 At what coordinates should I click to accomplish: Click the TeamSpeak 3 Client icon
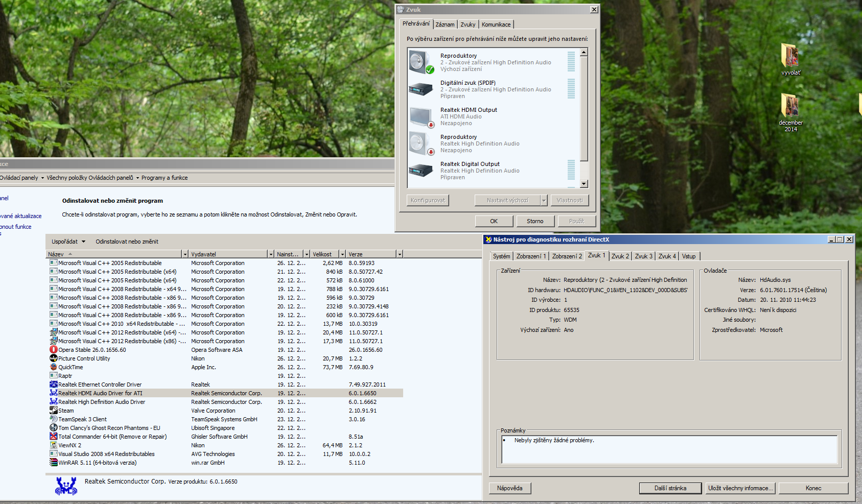(54, 419)
